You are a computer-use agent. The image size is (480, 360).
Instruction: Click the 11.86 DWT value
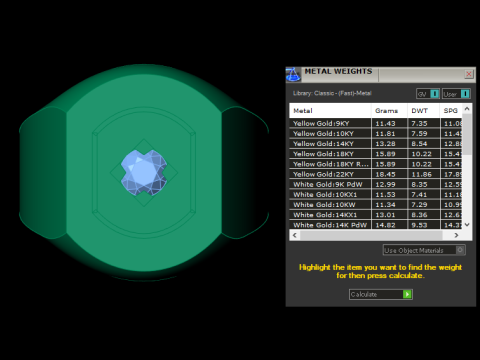pyautogui.click(x=421, y=174)
